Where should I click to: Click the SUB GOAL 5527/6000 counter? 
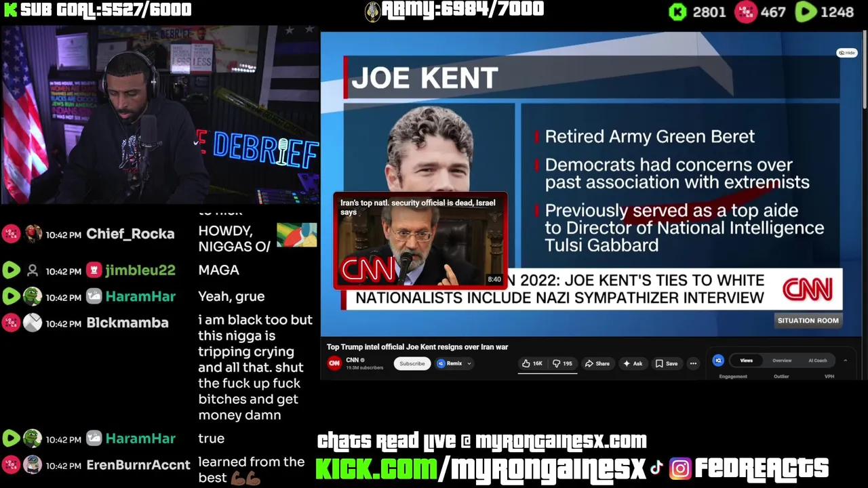click(x=106, y=9)
